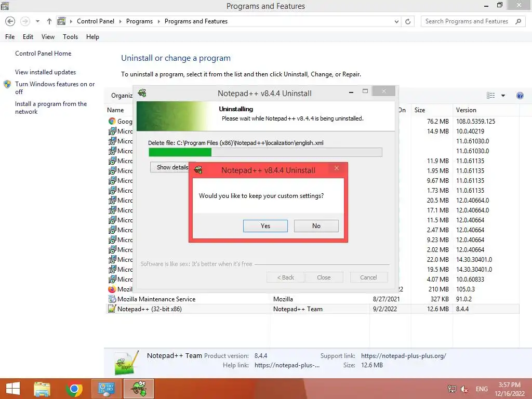
Task: Minimize the Notepad++ uninstall window
Action: click(351, 92)
